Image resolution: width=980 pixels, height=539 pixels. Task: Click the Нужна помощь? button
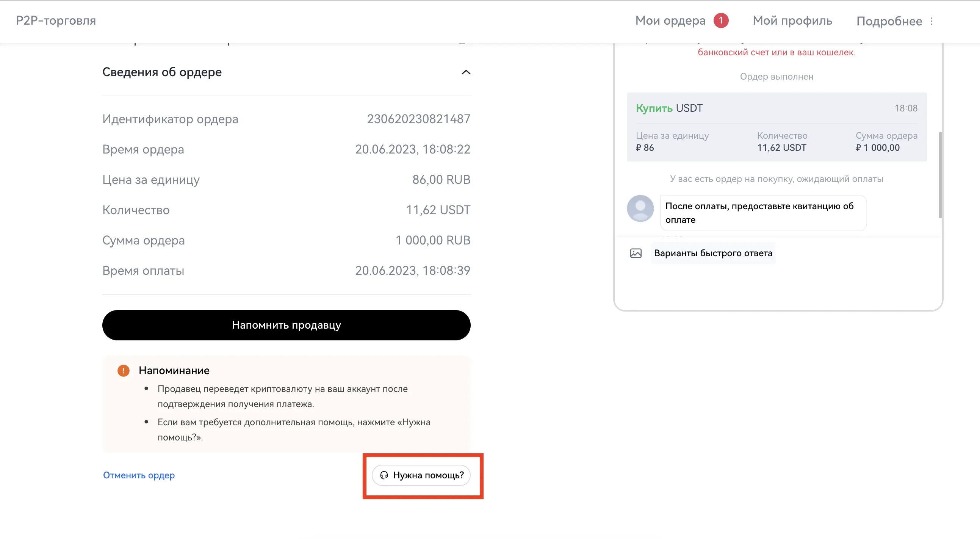tap(421, 475)
